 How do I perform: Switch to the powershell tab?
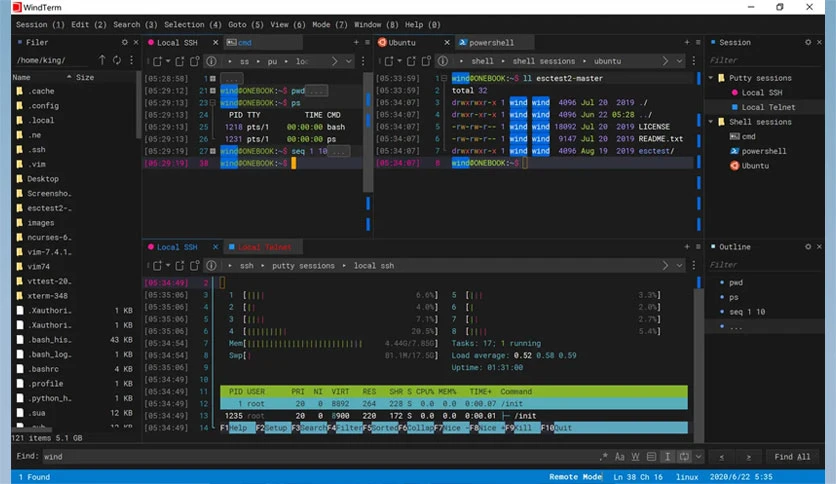(492, 43)
